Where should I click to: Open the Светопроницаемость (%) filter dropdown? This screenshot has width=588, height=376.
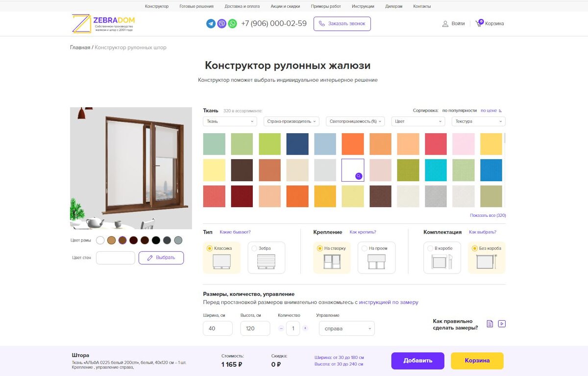[356, 121]
